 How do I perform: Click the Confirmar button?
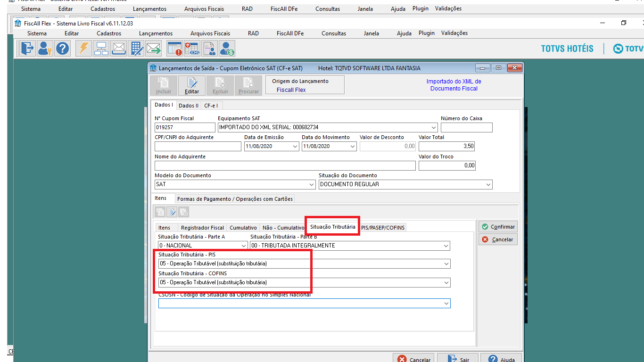tap(498, 227)
